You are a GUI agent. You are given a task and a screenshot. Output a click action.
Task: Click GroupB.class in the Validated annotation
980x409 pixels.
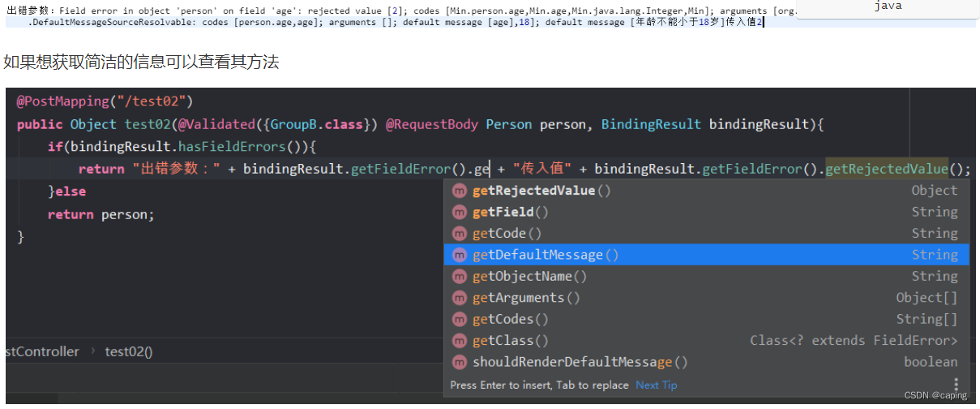pyautogui.click(x=317, y=124)
